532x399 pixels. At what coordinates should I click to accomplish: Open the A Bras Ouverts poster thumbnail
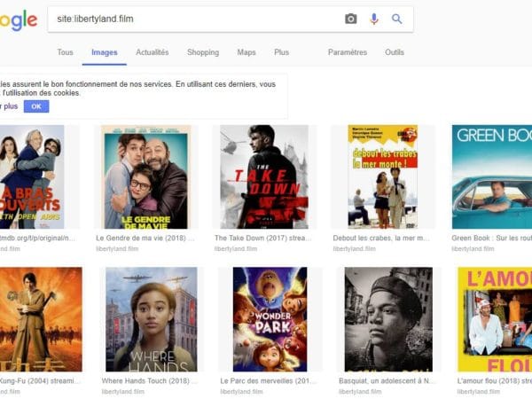(32, 176)
